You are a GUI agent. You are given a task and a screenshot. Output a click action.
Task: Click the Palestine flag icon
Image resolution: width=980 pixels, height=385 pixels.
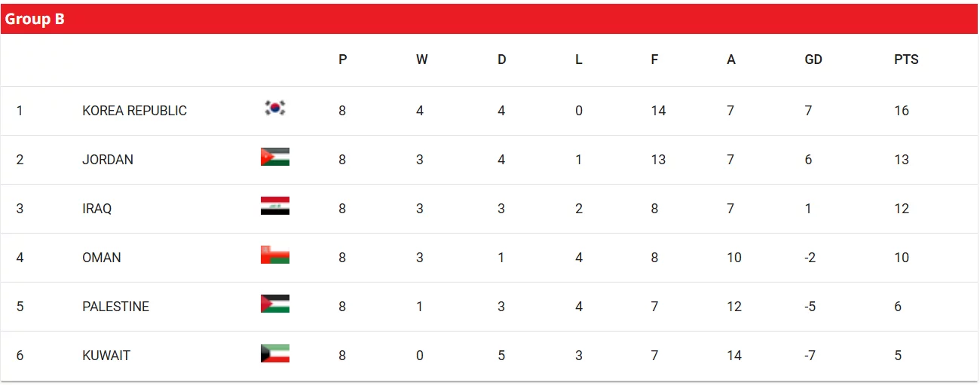275,304
